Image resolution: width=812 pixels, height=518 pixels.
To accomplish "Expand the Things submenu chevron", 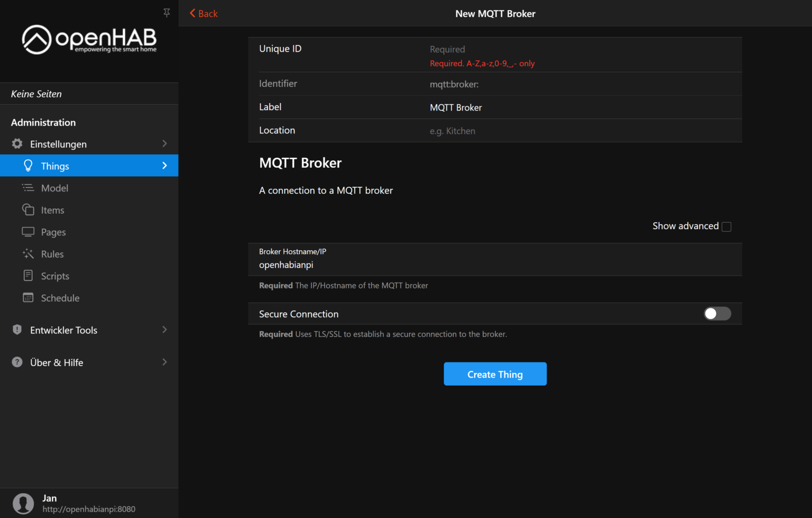I will pyautogui.click(x=164, y=166).
